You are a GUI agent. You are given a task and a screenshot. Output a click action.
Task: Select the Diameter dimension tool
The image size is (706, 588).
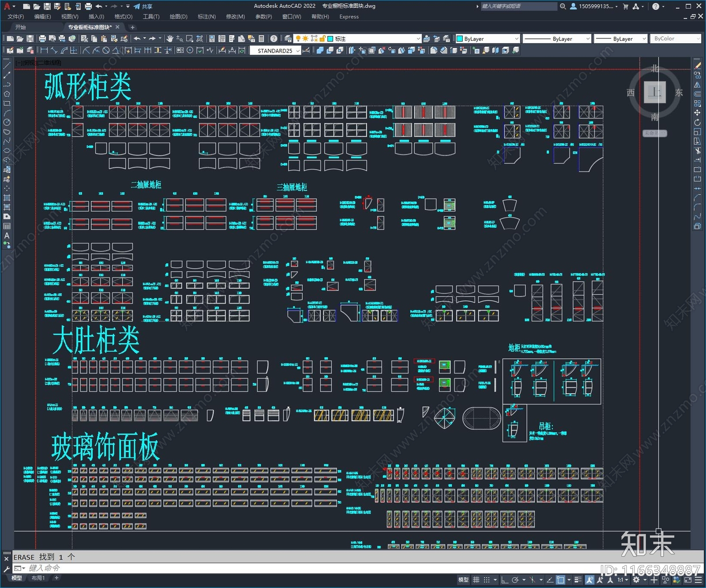point(106,50)
